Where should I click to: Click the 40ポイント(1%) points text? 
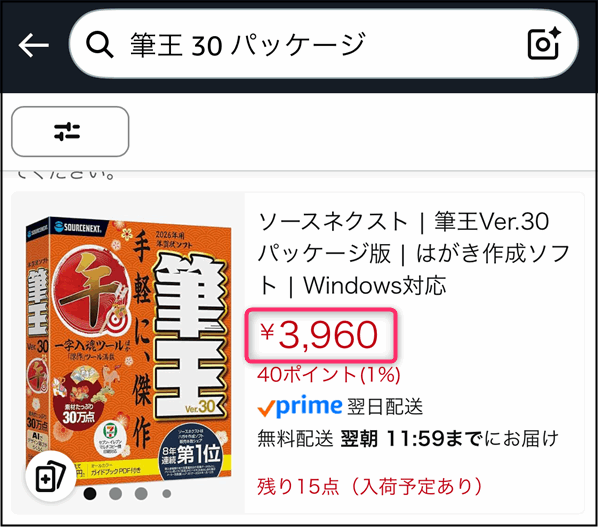tap(329, 374)
